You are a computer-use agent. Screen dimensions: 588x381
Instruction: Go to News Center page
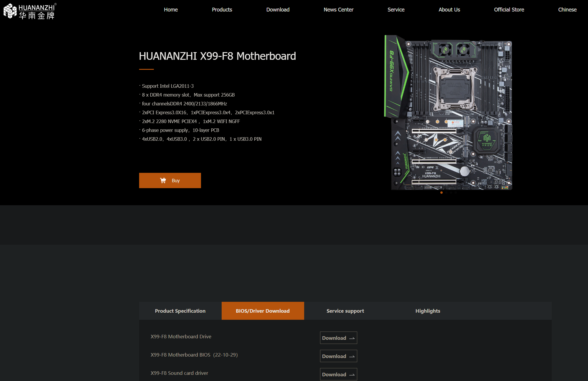click(338, 10)
